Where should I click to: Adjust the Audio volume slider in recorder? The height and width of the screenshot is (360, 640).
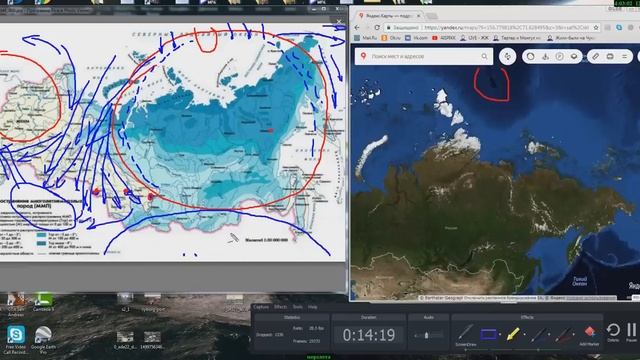coord(427,335)
